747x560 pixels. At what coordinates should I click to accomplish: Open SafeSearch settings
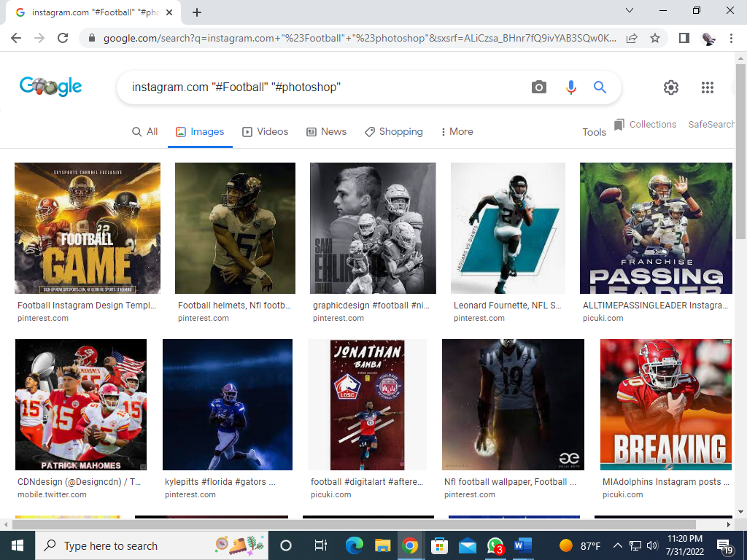711,124
